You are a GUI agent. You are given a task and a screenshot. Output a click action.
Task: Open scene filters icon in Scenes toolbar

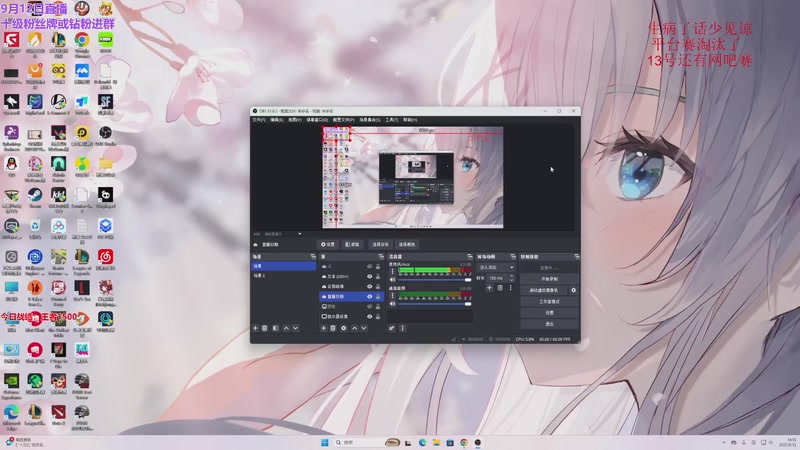click(x=276, y=328)
